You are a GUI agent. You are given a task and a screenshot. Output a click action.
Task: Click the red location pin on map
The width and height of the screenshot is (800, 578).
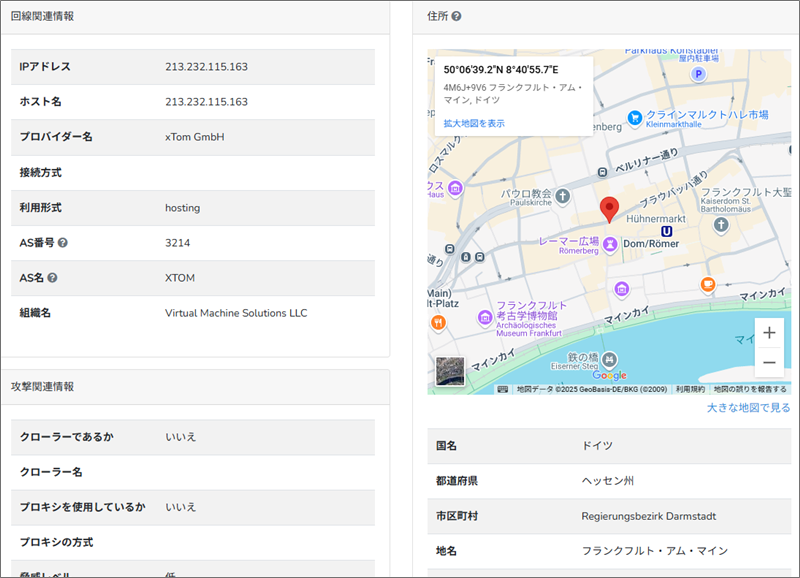(609, 210)
